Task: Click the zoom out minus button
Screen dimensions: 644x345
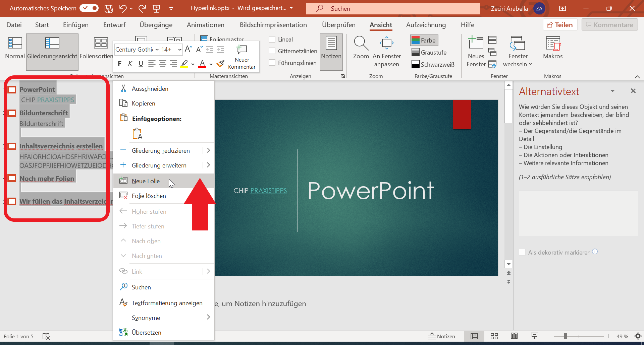Action: [549, 336]
